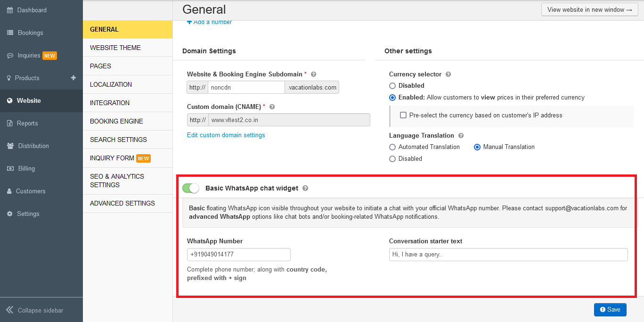Screen dimensions: 644x322
Task: Select Automated Translation radio option
Action: click(392, 147)
